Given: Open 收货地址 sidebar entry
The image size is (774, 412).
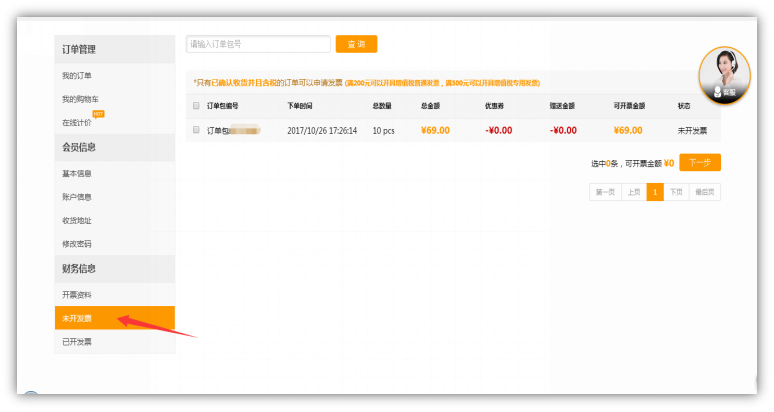Looking at the screenshot, I should click(77, 220).
